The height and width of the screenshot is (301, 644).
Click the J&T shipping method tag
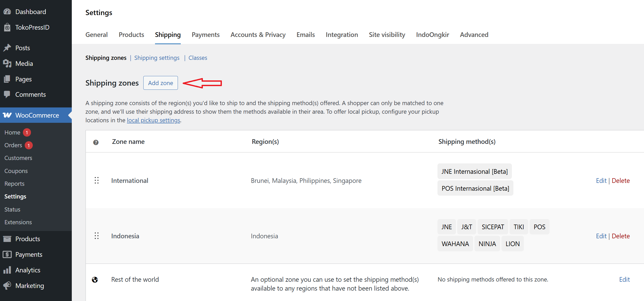[467, 227]
